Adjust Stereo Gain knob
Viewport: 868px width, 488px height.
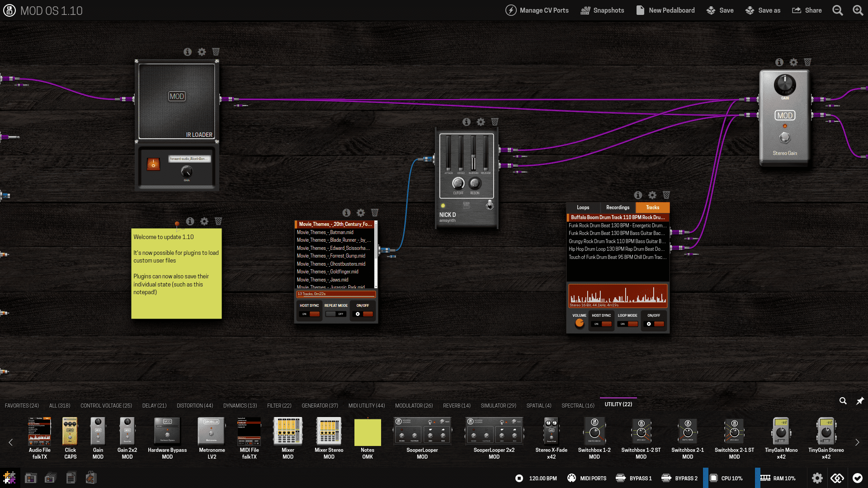785,84
